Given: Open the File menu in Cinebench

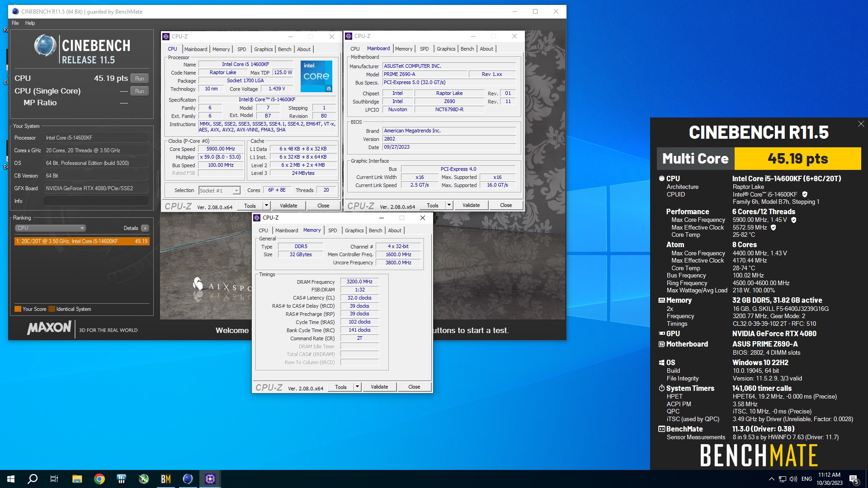Looking at the screenshot, I should [x=15, y=23].
